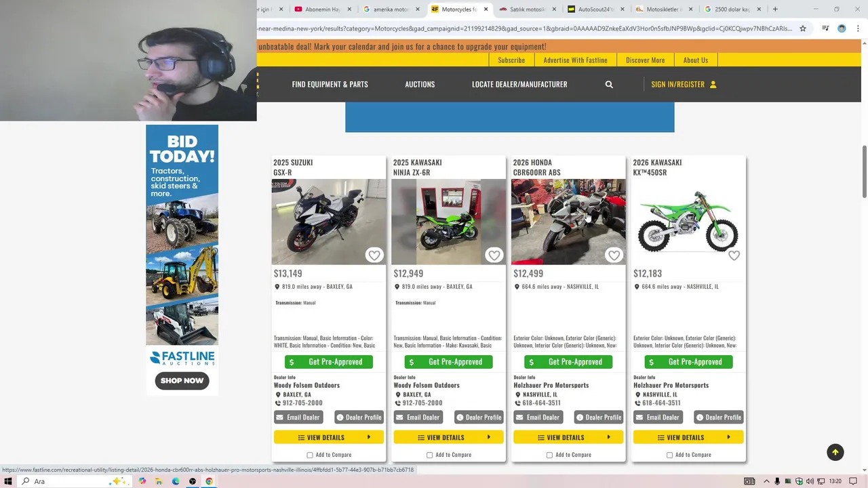This screenshot has height=488, width=868.
Task: Open the site search magnifier icon
Action: pyautogui.click(x=609, y=84)
